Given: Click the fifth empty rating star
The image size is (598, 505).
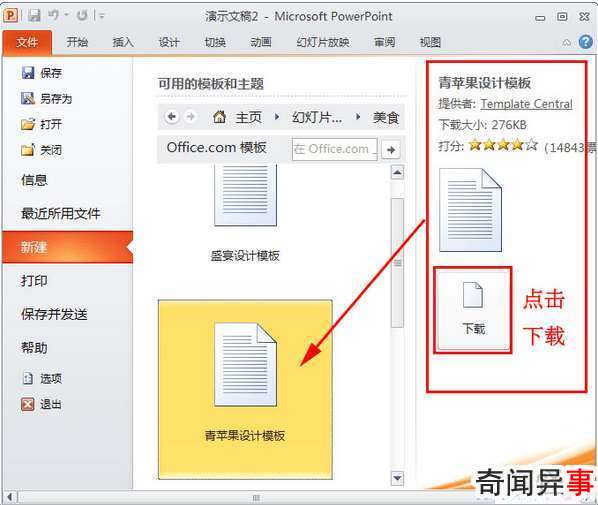Looking at the screenshot, I should [x=531, y=145].
